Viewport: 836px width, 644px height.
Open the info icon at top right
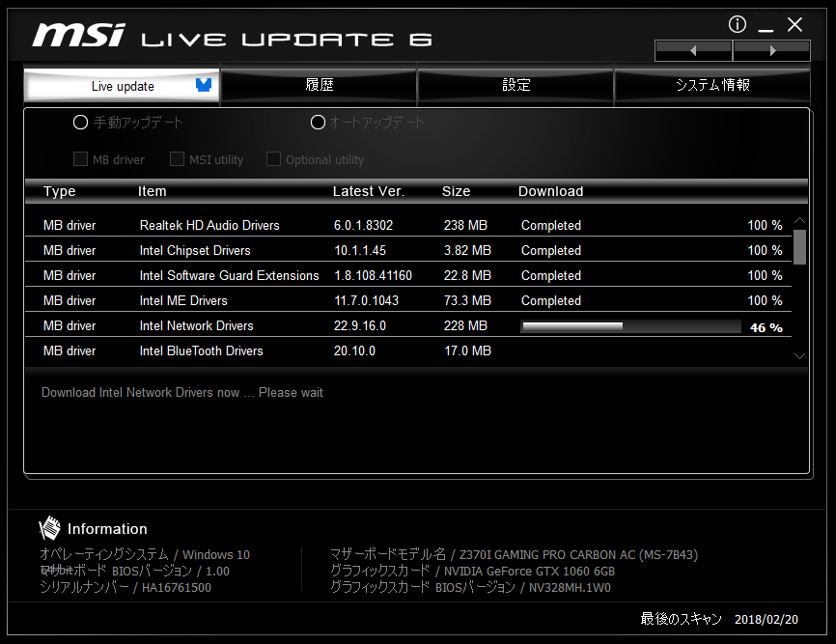click(x=738, y=24)
